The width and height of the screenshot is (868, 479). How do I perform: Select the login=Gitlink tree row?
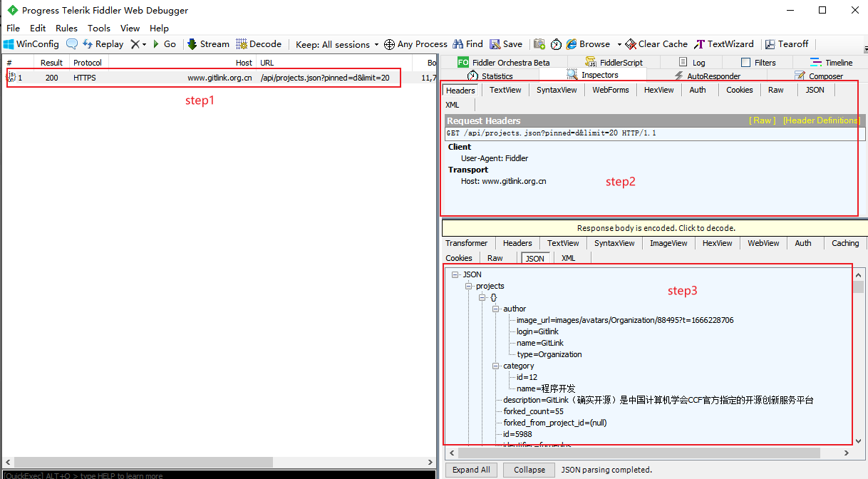(x=537, y=331)
